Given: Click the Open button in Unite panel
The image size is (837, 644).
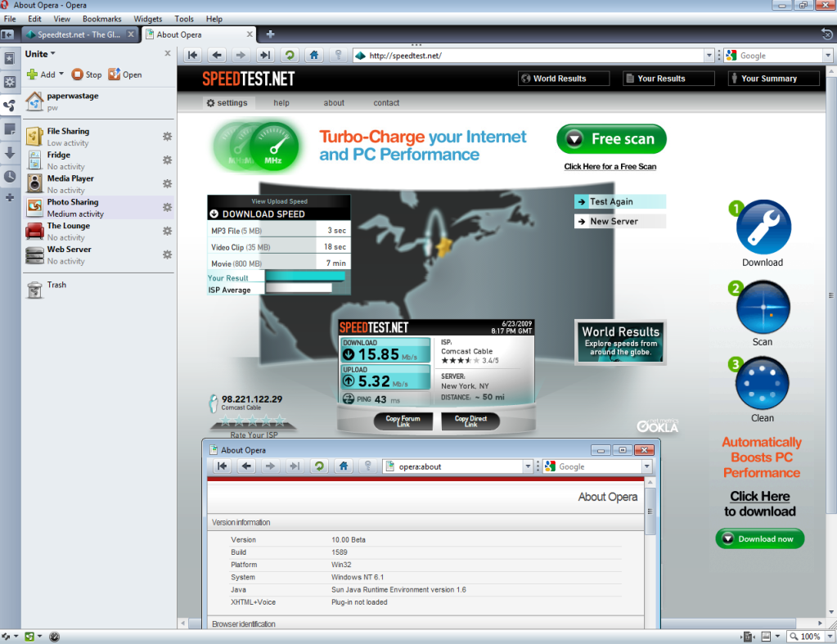Looking at the screenshot, I should [125, 74].
